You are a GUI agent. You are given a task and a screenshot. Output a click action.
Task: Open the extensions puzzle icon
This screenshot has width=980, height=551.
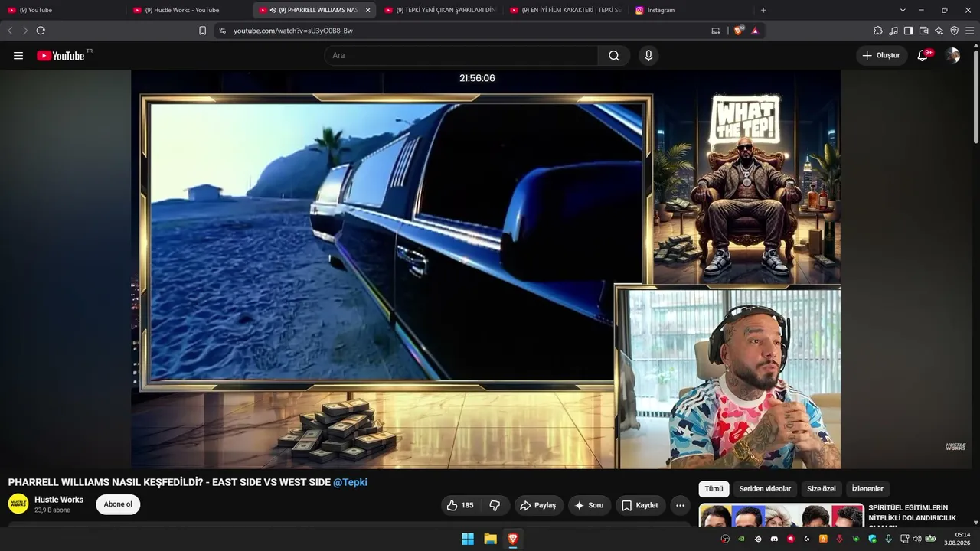(878, 31)
